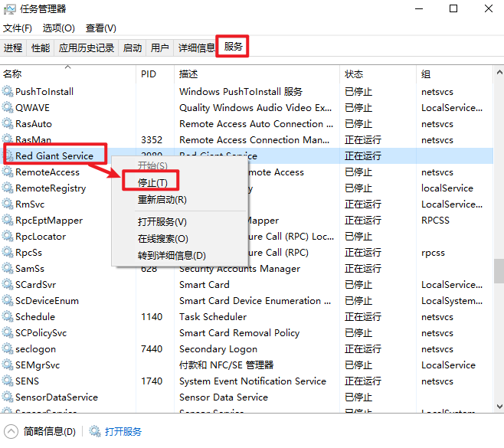This screenshot has height=448, width=504.
Task: Sort services by the 名称 column header
Action: point(13,74)
